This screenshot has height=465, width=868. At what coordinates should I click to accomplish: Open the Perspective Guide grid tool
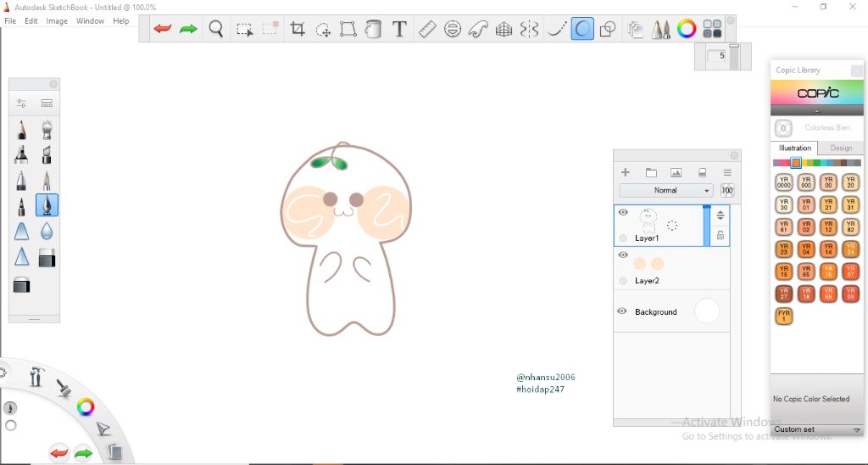504,30
